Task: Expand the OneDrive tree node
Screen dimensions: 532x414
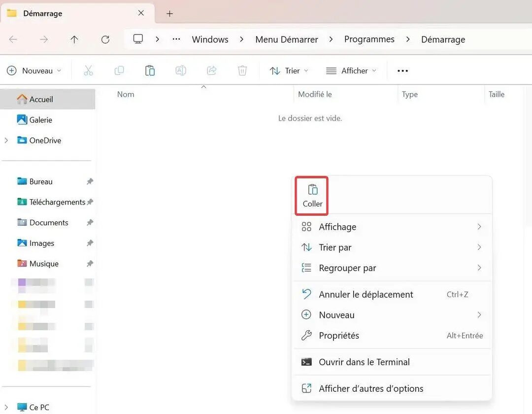Action: 6,140
